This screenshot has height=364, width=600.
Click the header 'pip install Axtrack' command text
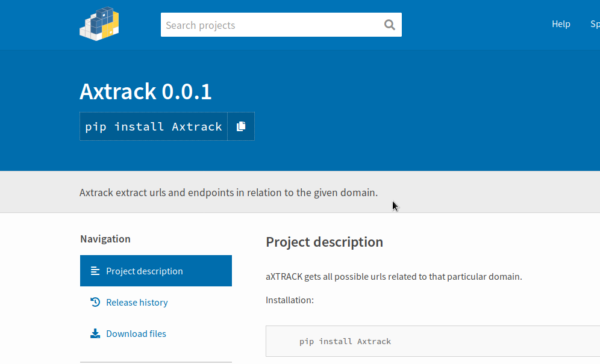pos(154,126)
